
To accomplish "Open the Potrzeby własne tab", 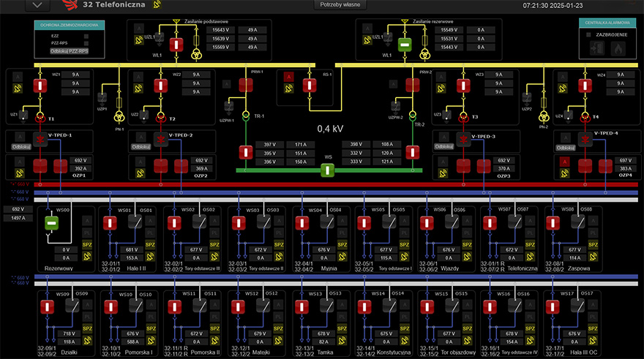I will click(340, 5).
